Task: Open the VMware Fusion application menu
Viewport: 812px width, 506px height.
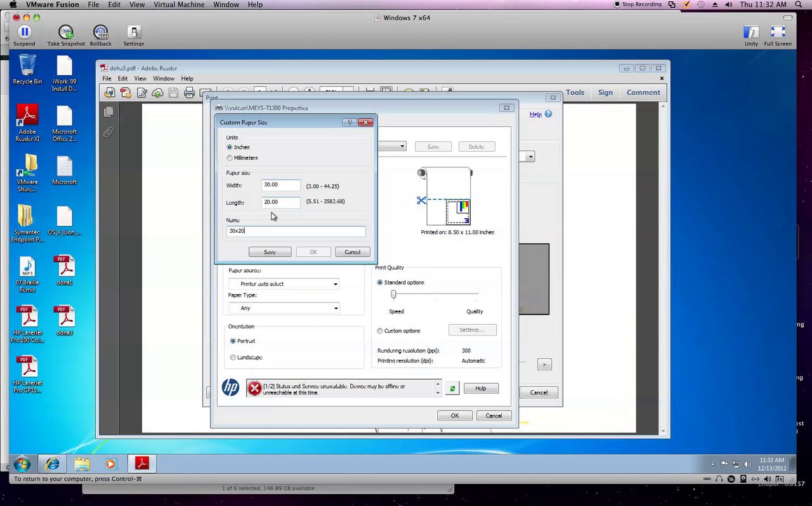Action: (x=53, y=4)
